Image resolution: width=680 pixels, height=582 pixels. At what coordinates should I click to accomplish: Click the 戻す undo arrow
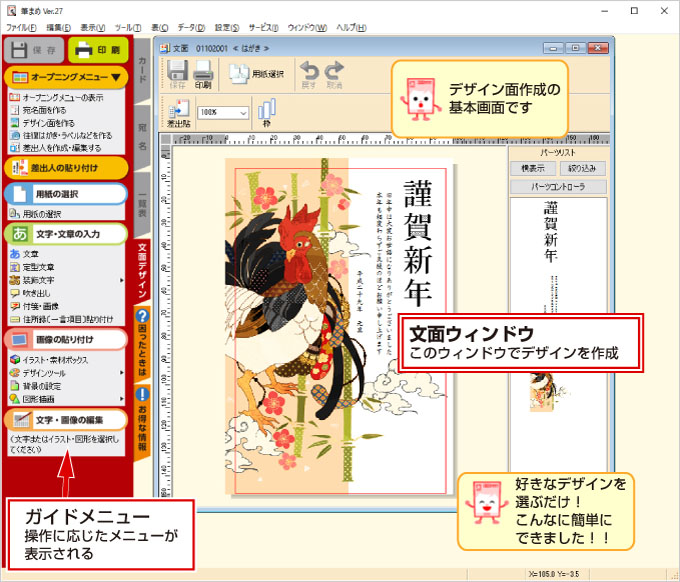click(309, 74)
